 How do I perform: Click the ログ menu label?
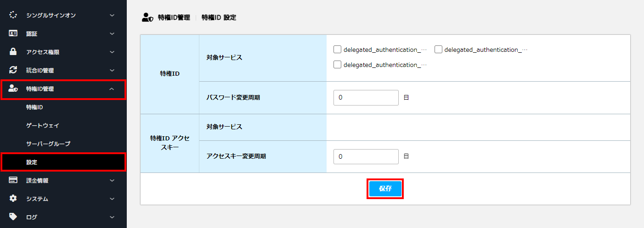32,217
